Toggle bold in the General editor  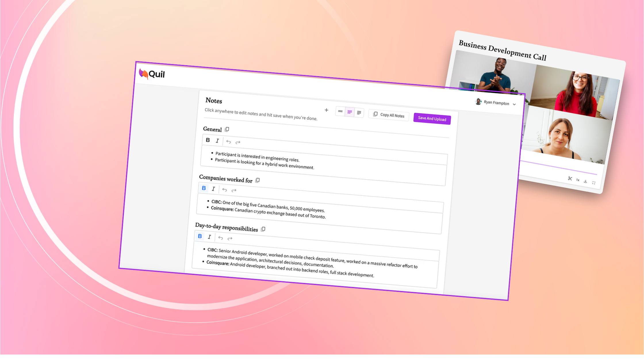pyautogui.click(x=208, y=140)
